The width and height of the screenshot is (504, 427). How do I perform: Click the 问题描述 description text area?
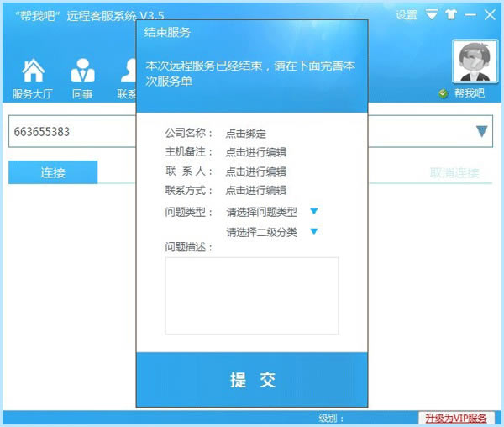pyautogui.click(x=252, y=296)
